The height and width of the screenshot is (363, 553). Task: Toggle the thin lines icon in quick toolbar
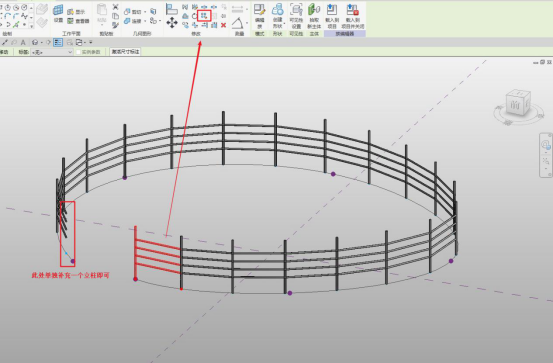click(58, 42)
